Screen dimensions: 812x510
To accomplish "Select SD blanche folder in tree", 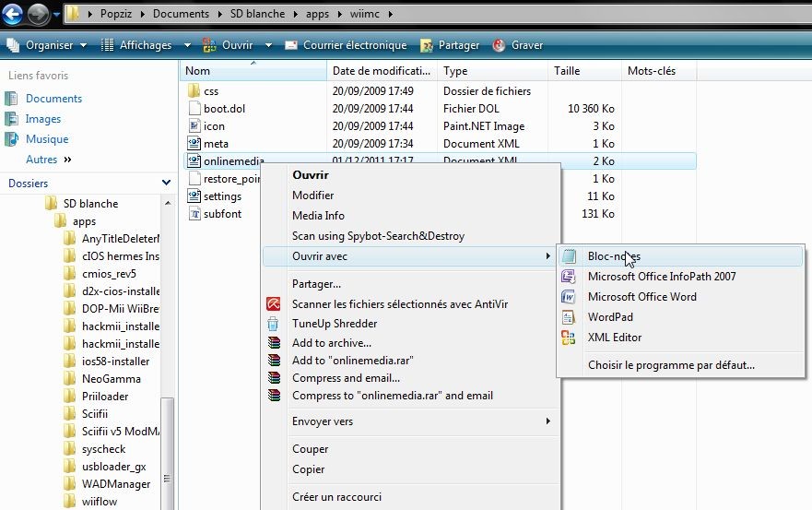I will pyautogui.click(x=90, y=204).
